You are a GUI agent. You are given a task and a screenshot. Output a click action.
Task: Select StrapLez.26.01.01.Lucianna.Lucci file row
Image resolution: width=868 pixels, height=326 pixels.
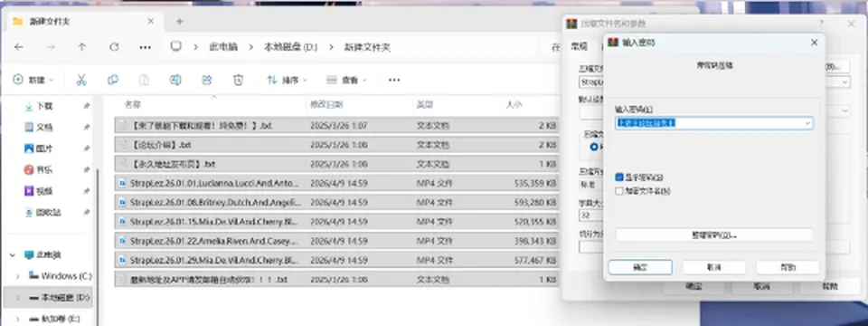336,184
